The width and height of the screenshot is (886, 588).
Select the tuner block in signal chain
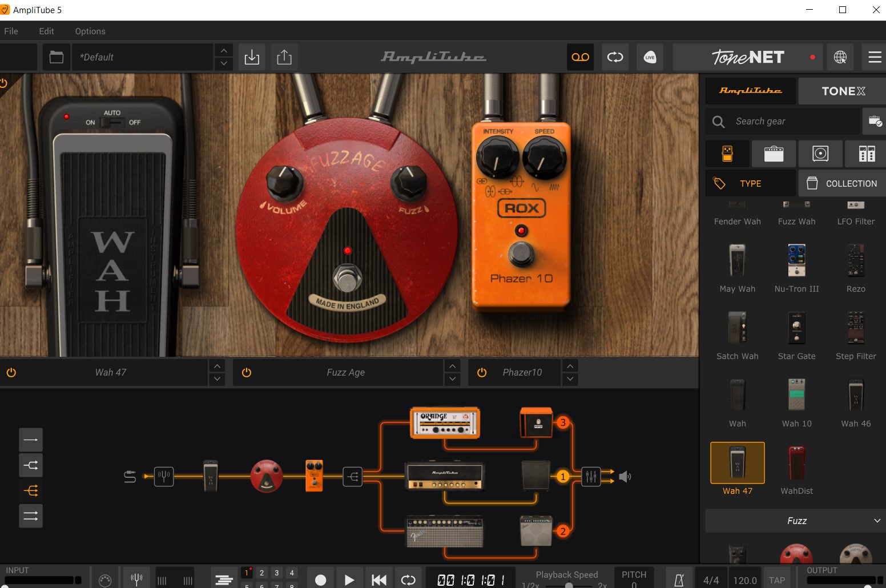(164, 476)
